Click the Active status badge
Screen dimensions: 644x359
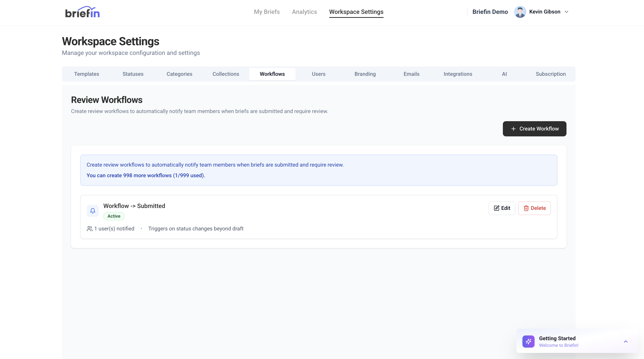(x=114, y=216)
